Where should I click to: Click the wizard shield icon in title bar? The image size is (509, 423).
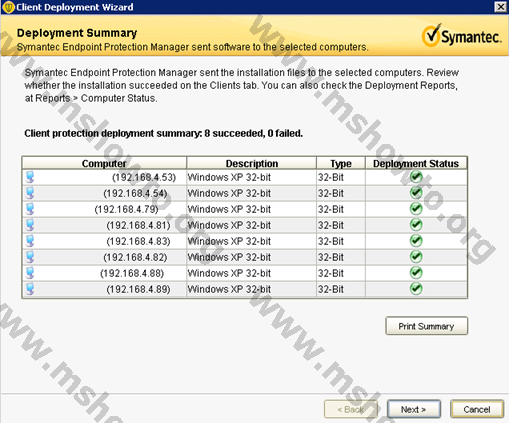(9, 7)
